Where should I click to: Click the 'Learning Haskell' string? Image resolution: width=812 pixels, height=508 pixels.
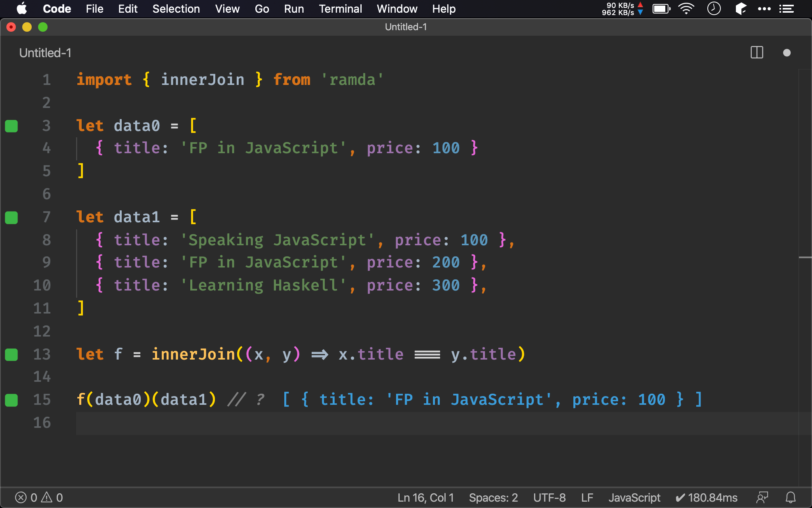263,285
